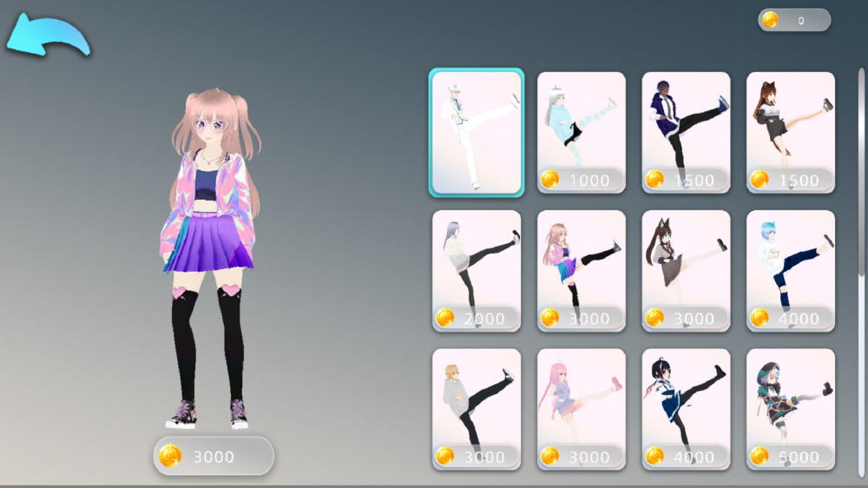Click the coin icon on 1000 price
The height and width of the screenshot is (488, 868).
pos(549,180)
